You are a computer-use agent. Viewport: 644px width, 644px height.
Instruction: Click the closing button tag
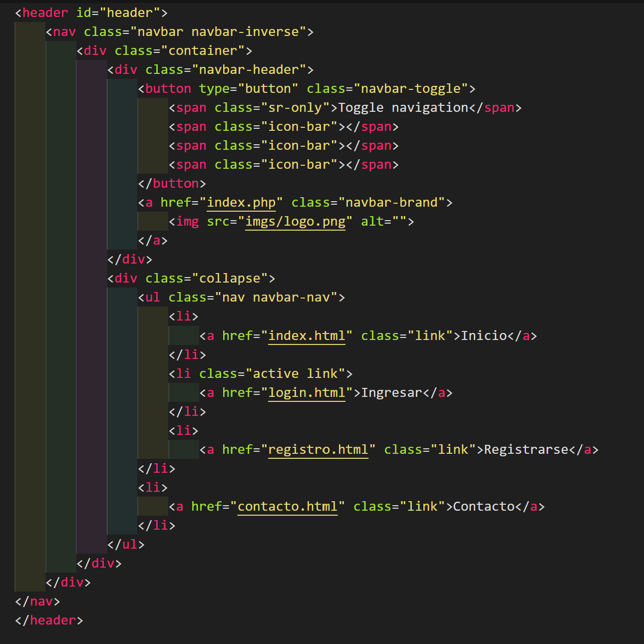[x=176, y=184]
